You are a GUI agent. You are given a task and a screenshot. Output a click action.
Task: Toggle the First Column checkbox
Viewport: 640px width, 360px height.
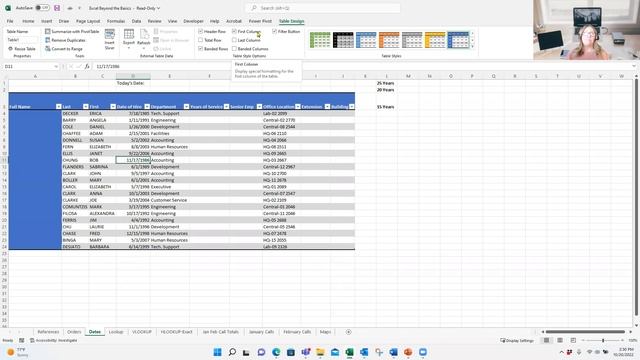pos(234,31)
